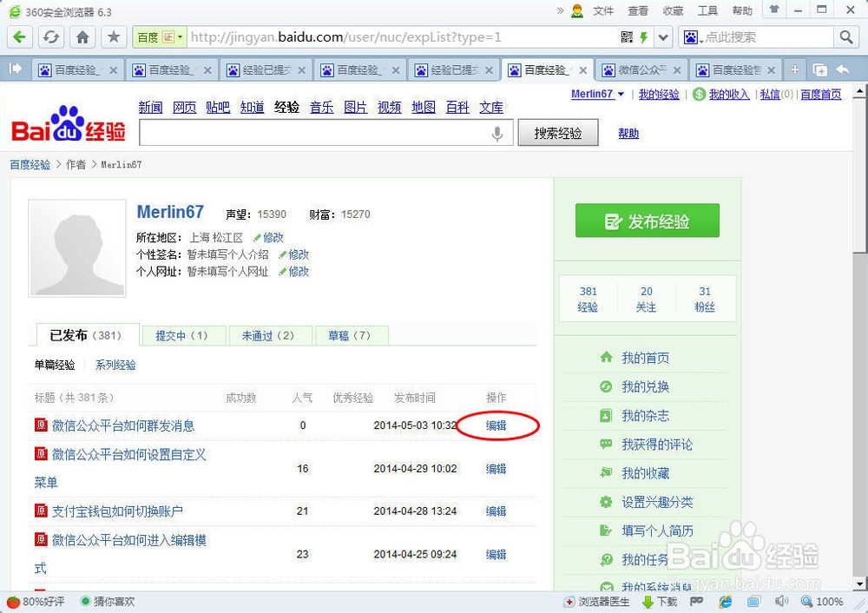Click the 发布经验 green button
The height and width of the screenshot is (613, 868).
click(648, 221)
